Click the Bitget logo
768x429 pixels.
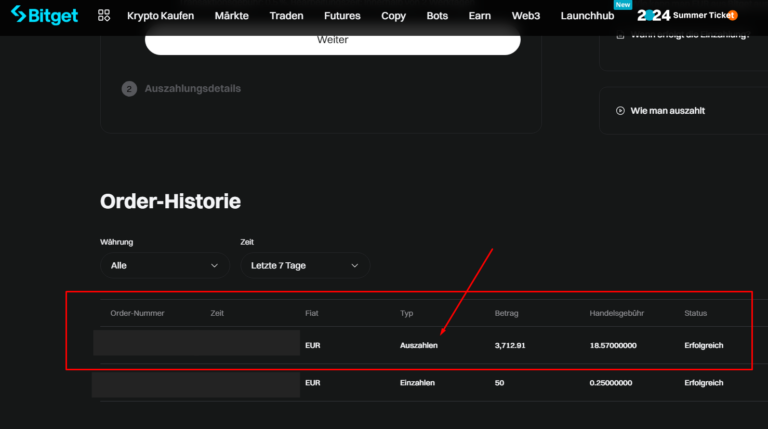point(47,15)
